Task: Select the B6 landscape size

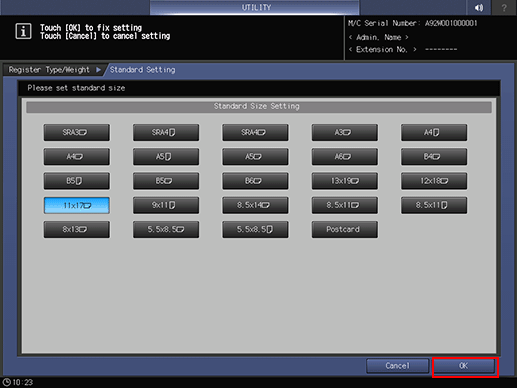Action: click(255, 181)
